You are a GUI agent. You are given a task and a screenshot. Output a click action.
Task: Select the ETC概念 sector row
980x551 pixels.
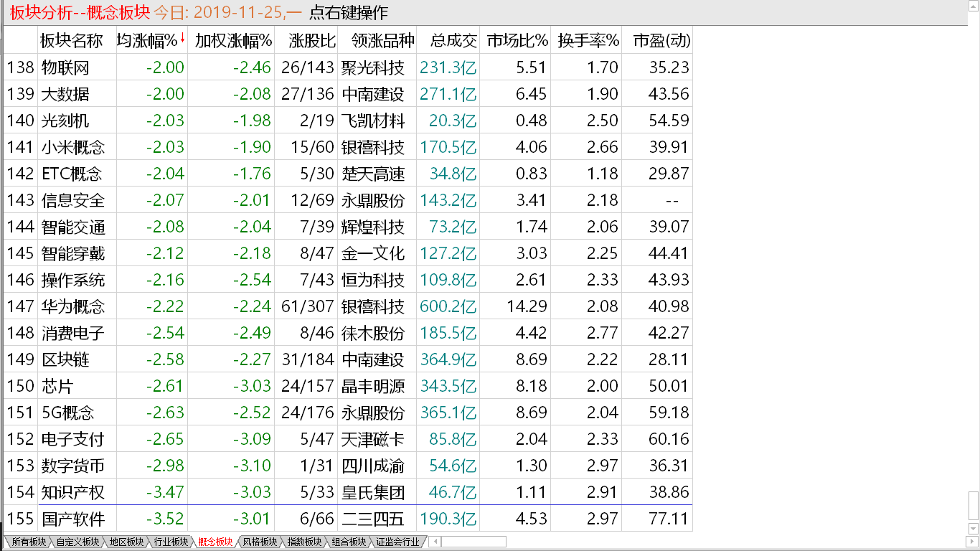[348, 174]
